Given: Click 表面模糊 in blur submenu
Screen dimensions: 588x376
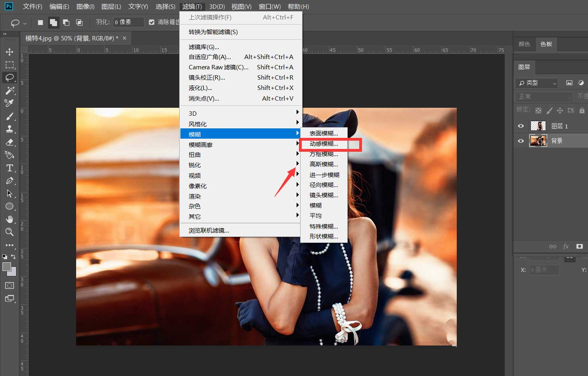Looking at the screenshot, I should [x=324, y=134].
